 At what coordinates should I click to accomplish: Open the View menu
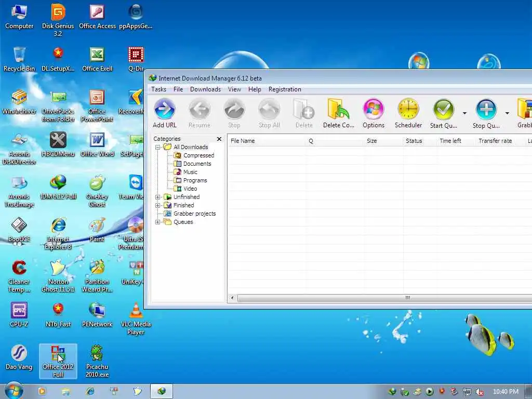(x=234, y=89)
